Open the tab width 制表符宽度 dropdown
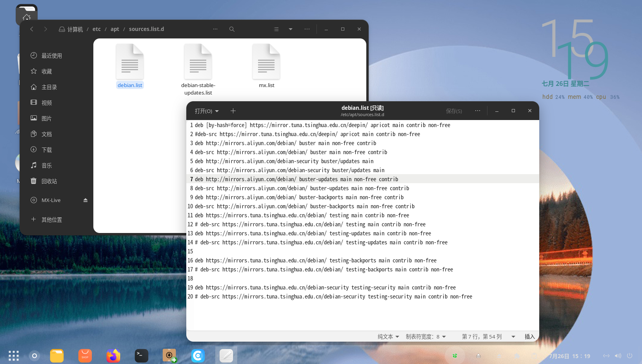The image size is (642, 364). tap(426, 337)
